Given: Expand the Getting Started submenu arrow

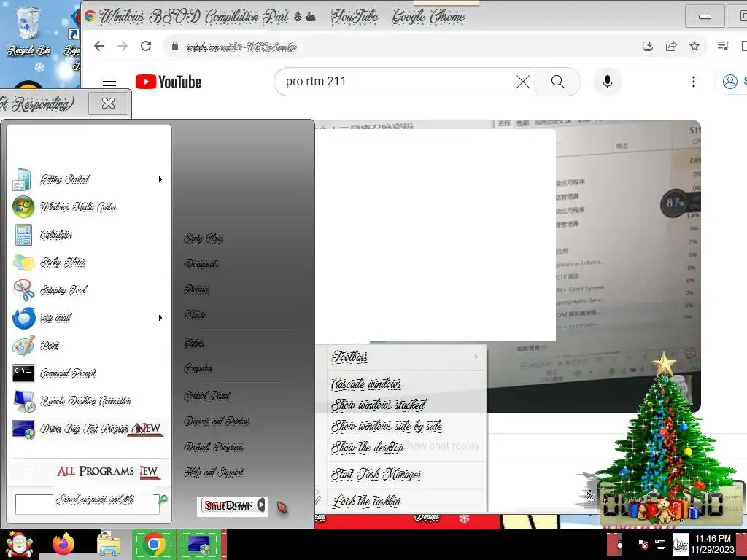Looking at the screenshot, I should (x=160, y=179).
